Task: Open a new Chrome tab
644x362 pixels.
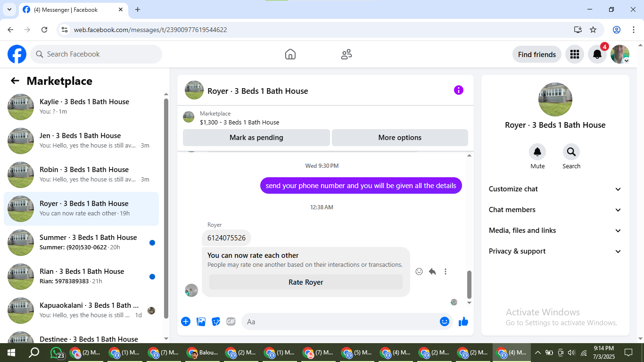Action: click(x=138, y=9)
